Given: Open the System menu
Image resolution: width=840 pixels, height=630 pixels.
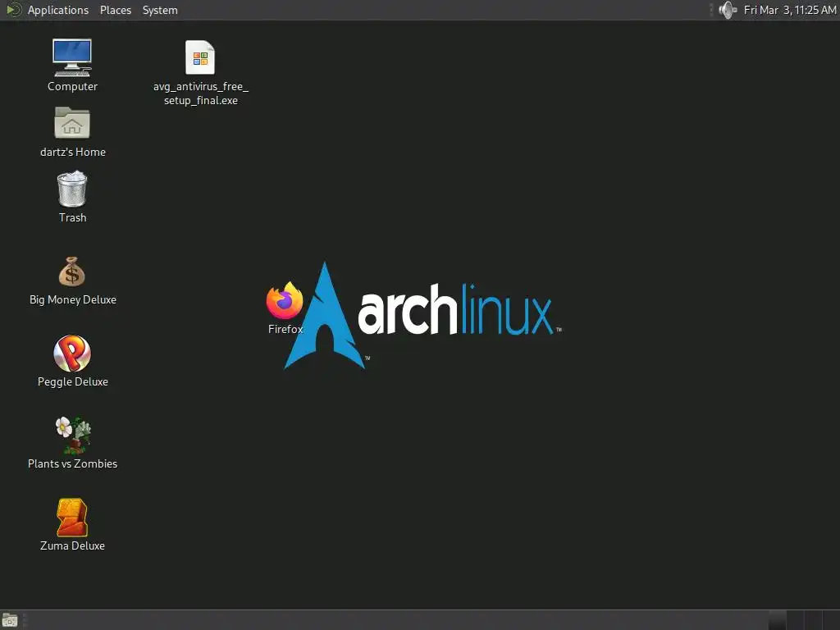Looking at the screenshot, I should click(160, 10).
